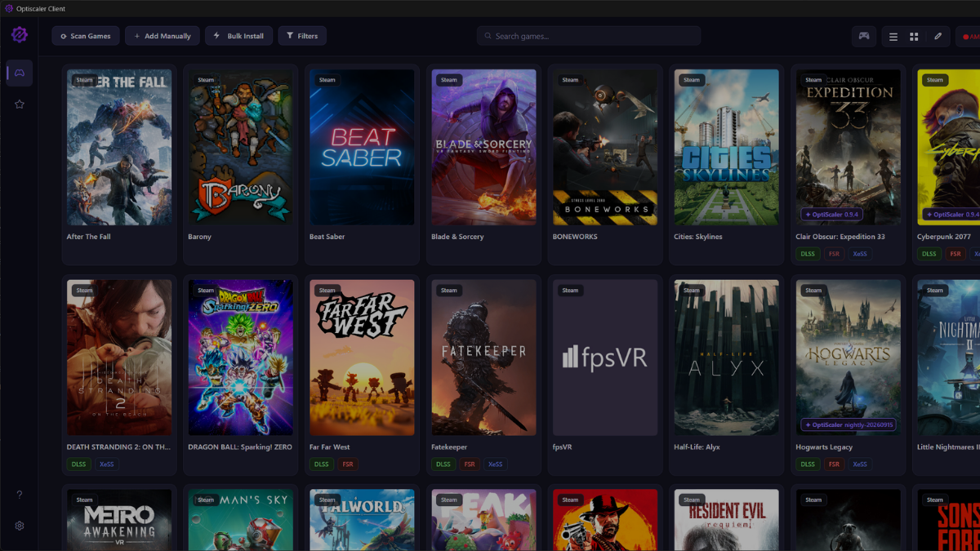
Task: Click the Optiscaler logo icon
Action: tap(20, 35)
